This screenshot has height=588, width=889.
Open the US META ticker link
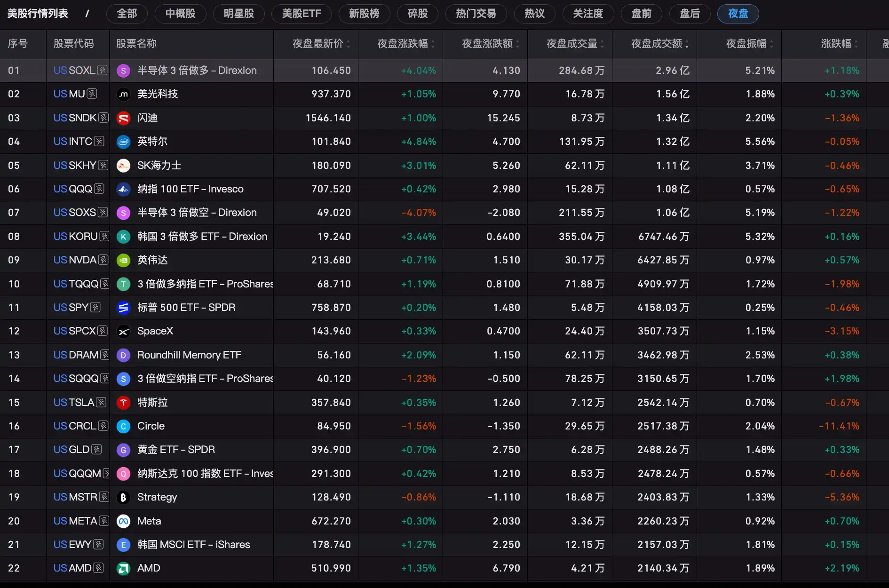click(75, 521)
